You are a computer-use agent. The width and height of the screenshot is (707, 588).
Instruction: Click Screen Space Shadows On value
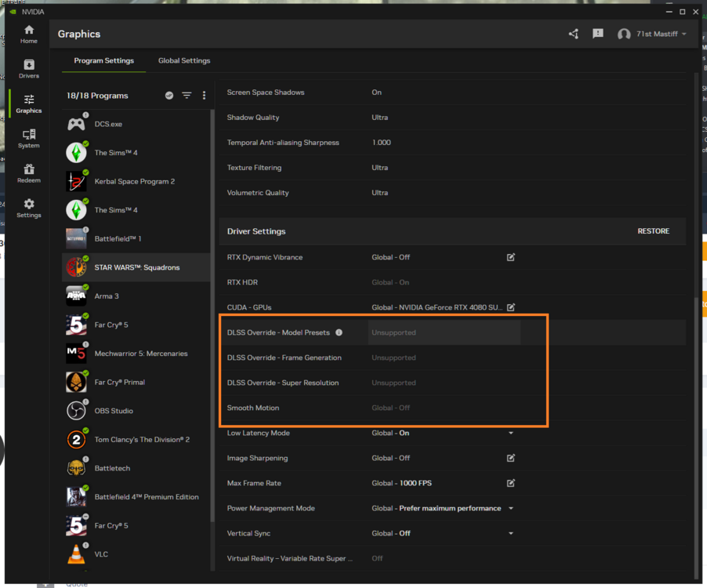click(376, 92)
